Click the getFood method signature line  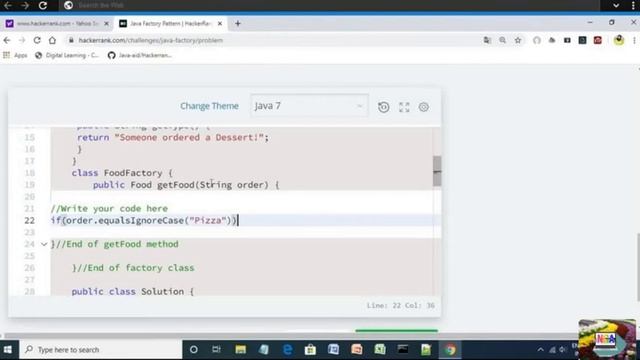point(186,185)
